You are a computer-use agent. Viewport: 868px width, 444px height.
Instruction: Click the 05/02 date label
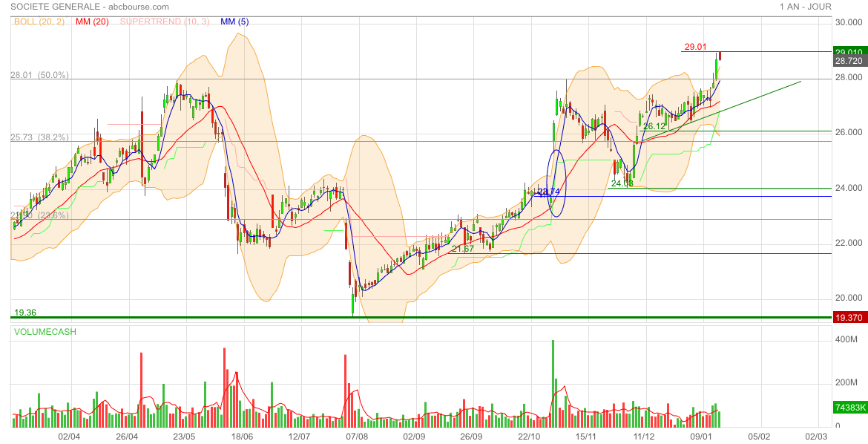point(760,437)
